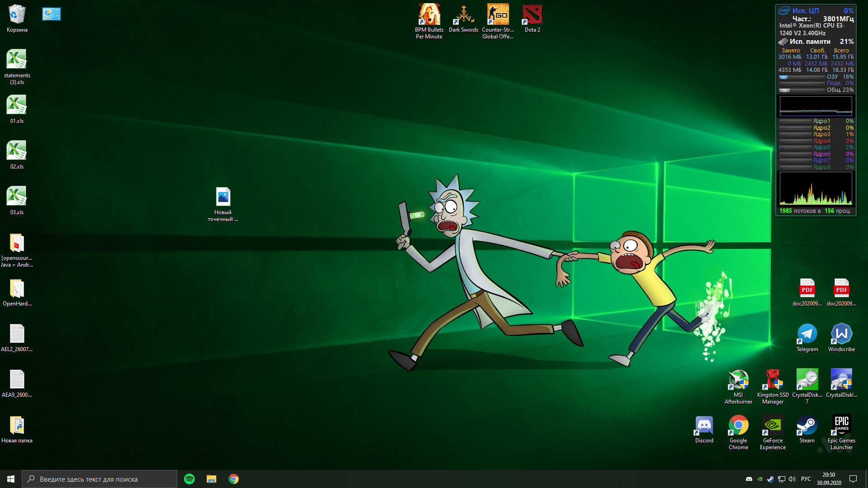Select the Kingston SSD Manager shortcut
The height and width of the screenshot is (488, 868).
[x=773, y=386]
